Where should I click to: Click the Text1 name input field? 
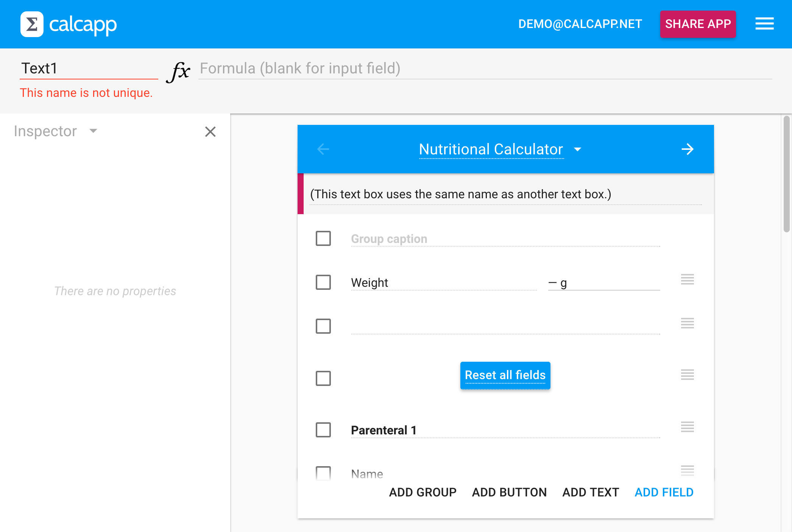coord(89,69)
